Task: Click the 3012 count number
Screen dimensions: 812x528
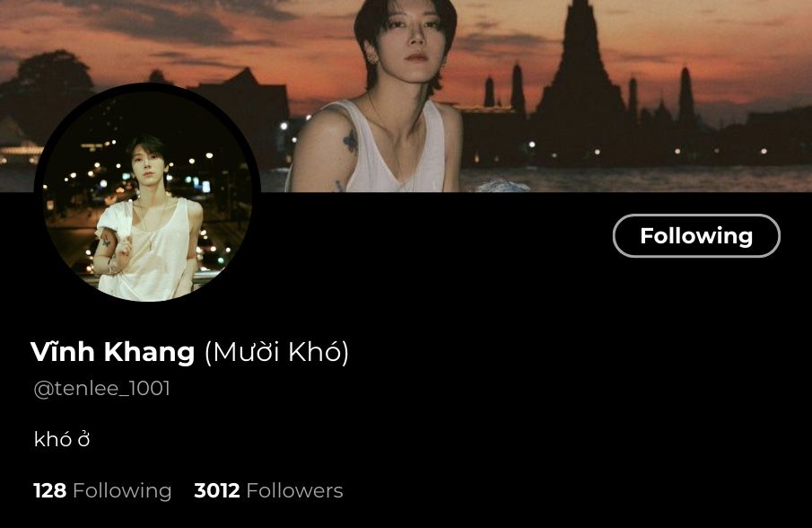Action: 217,490
